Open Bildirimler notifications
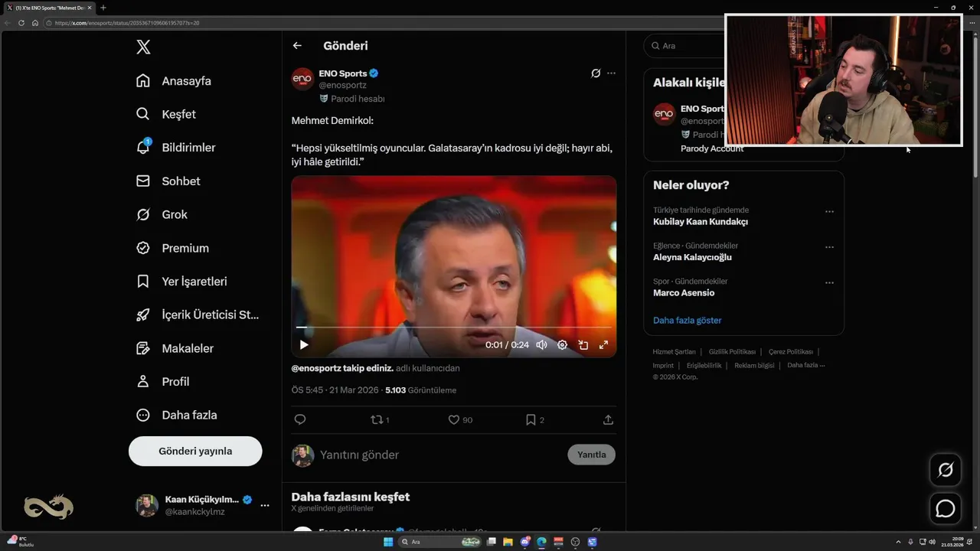 pos(175,148)
